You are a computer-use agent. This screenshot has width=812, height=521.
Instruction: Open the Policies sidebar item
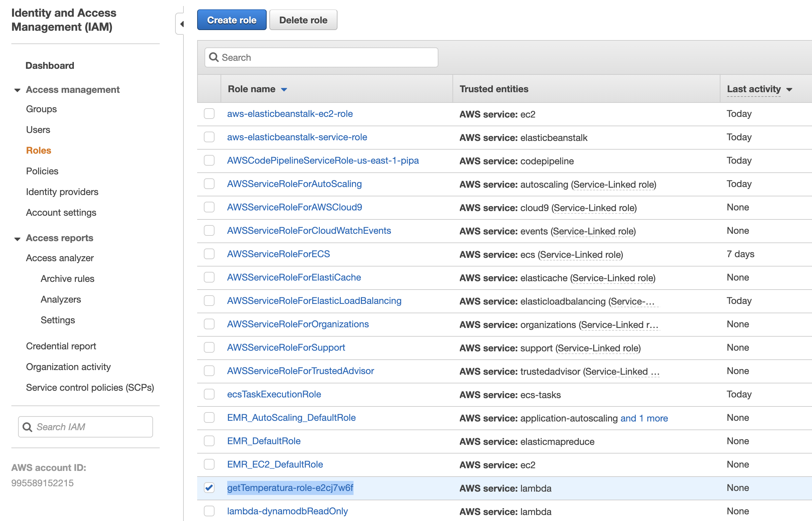tap(42, 171)
